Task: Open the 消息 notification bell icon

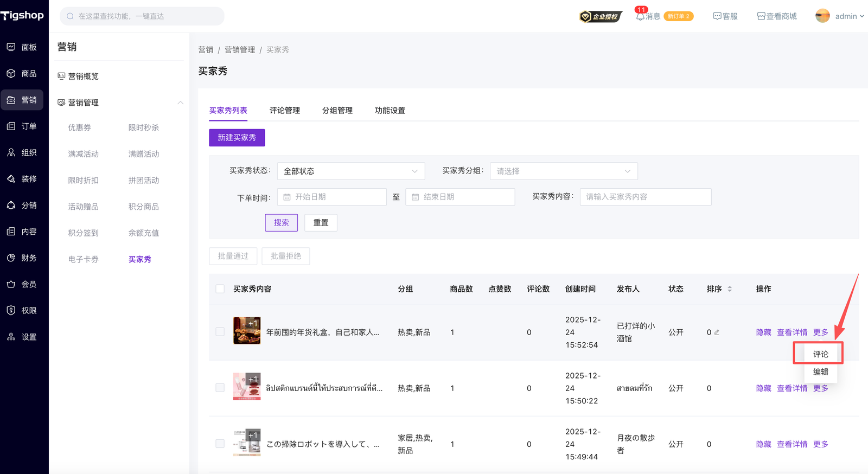Action: tap(640, 16)
